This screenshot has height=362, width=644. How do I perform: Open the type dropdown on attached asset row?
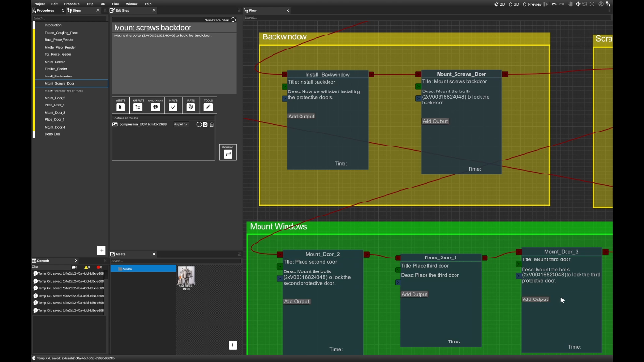(x=181, y=124)
